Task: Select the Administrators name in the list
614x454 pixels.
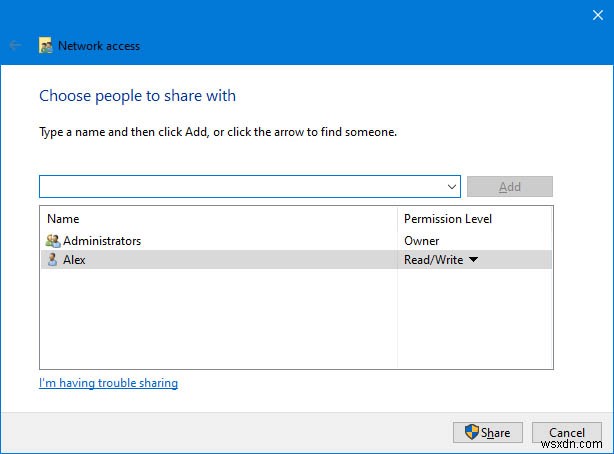Action: coord(102,241)
